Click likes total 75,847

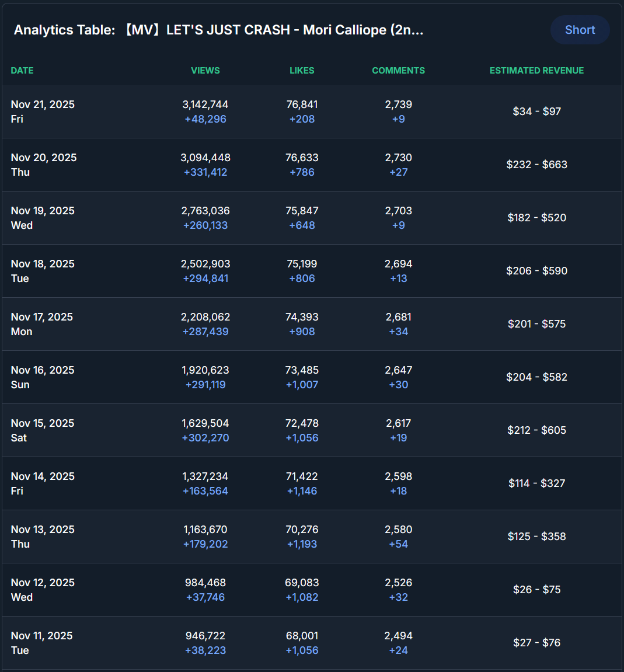[302, 211]
